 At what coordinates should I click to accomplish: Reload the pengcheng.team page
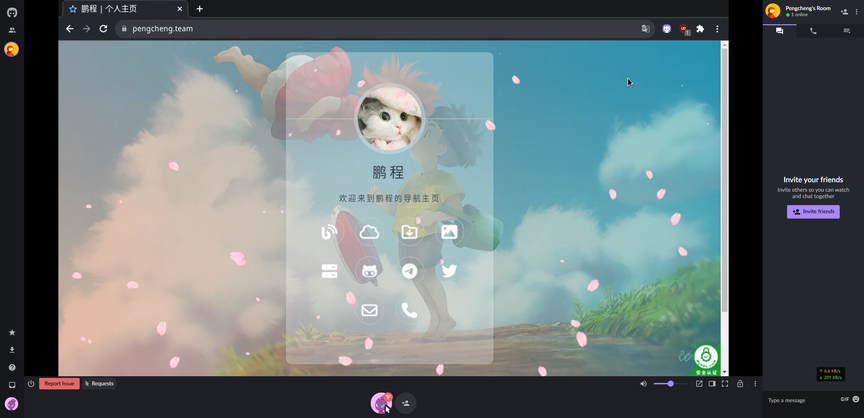pyautogui.click(x=103, y=29)
